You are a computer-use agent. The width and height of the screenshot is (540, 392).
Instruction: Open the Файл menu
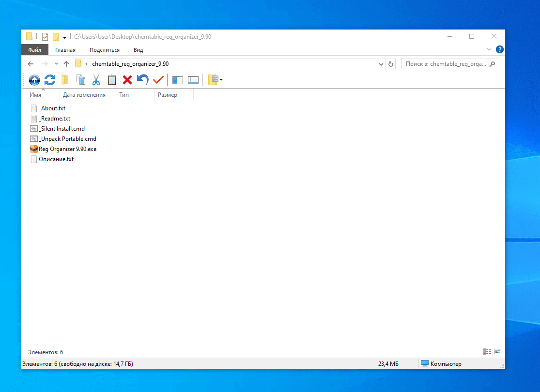35,50
